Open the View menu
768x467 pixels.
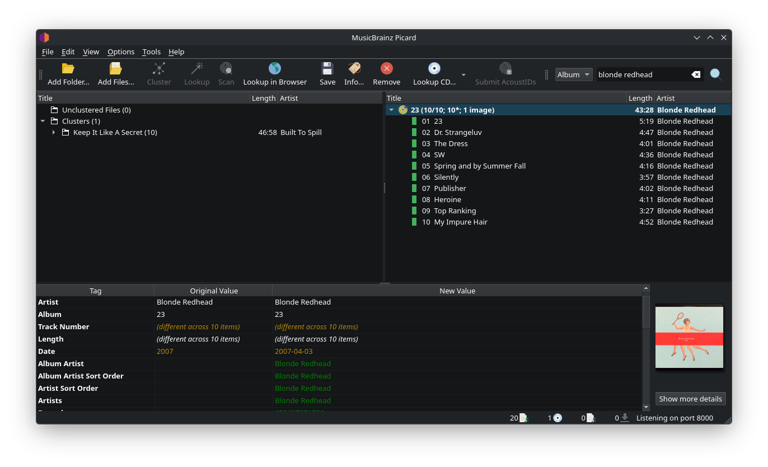[x=91, y=51]
